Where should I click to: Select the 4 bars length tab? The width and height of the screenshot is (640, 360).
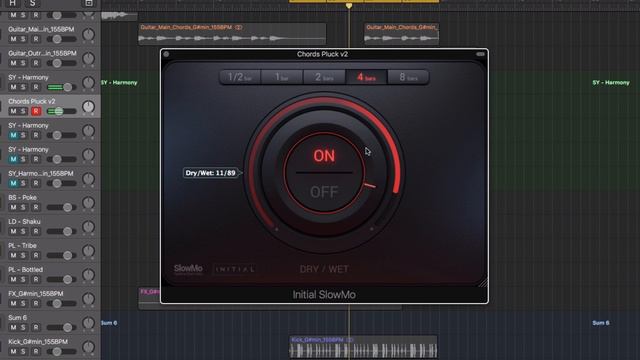click(x=366, y=77)
